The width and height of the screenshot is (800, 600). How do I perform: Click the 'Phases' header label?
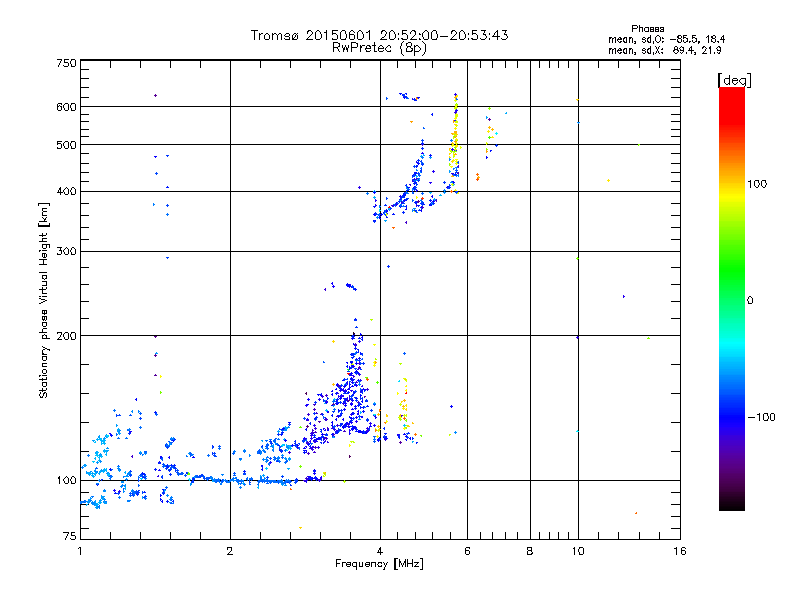[647, 29]
